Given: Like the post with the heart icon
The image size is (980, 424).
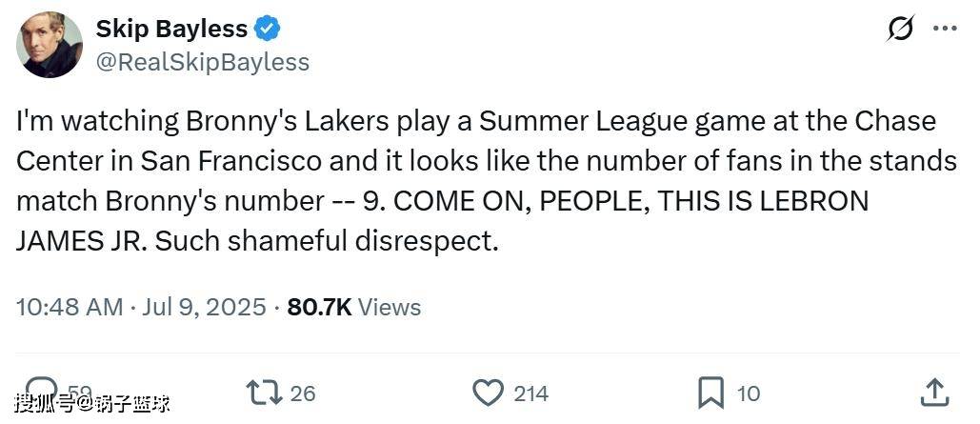Looking at the screenshot, I should (x=488, y=392).
